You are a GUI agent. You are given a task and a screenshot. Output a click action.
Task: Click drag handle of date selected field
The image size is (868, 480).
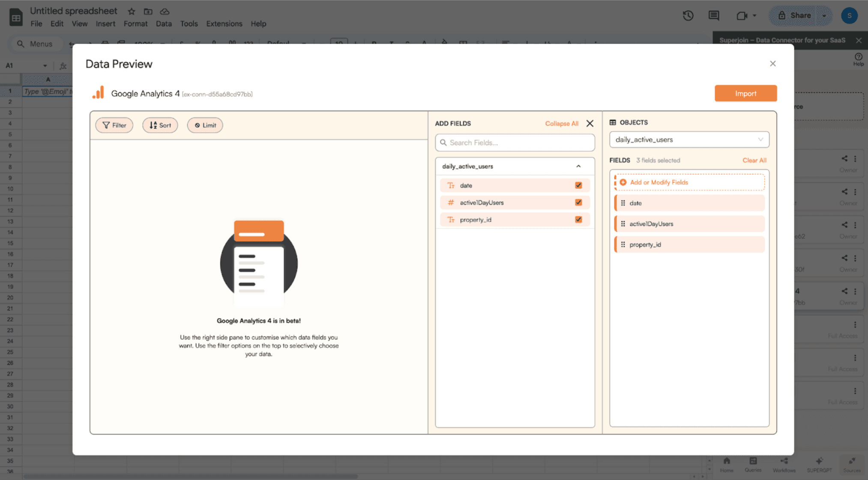pyautogui.click(x=623, y=203)
